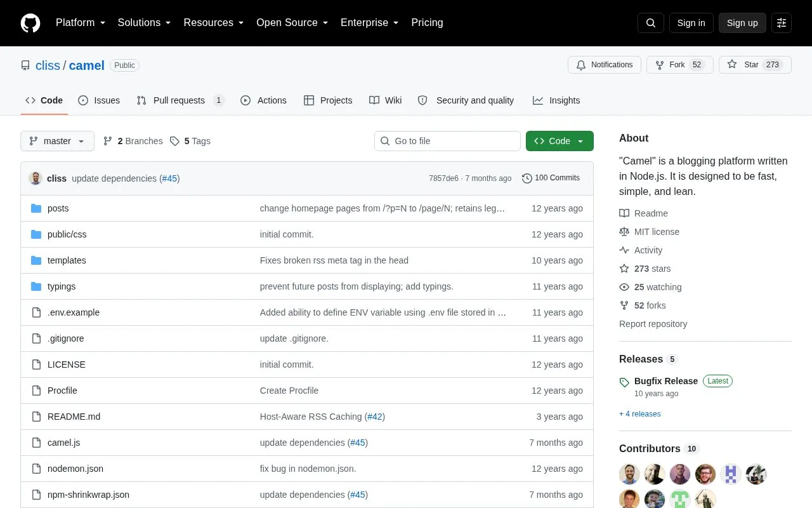Click the book icon beside Readme
The width and height of the screenshot is (812, 508).
(624, 213)
